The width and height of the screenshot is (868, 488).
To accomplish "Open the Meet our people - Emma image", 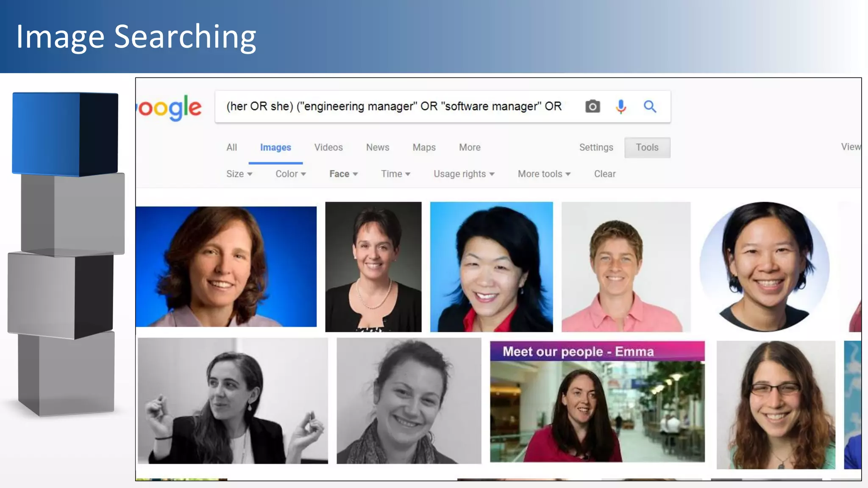I will (598, 402).
